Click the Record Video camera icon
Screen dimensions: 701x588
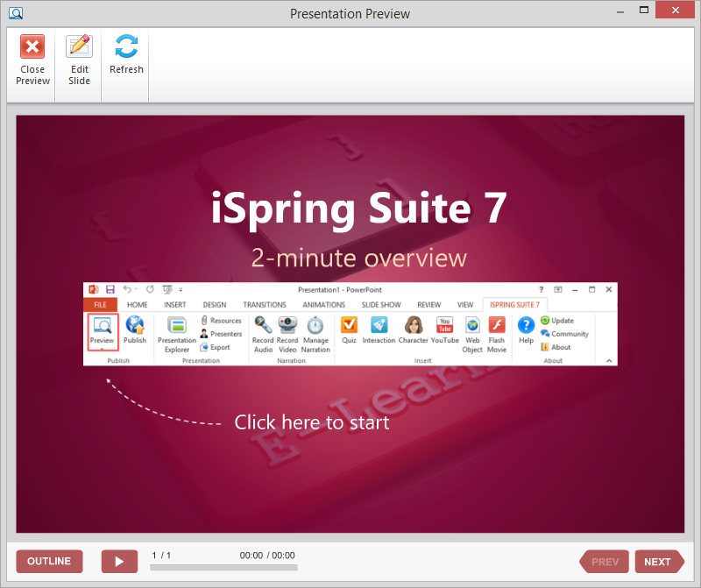click(x=287, y=326)
